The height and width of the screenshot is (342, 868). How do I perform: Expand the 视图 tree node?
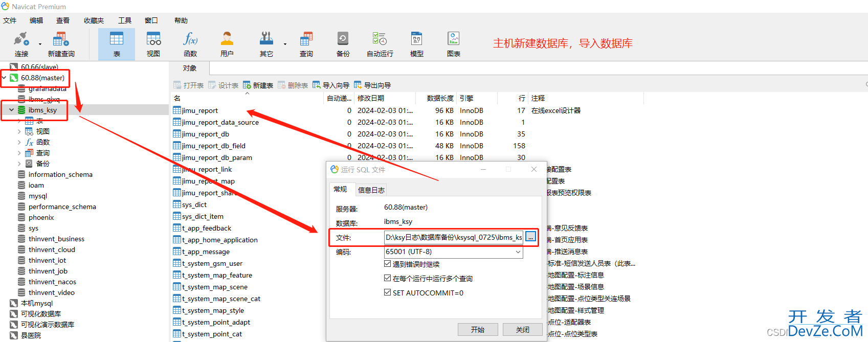pos(19,131)
